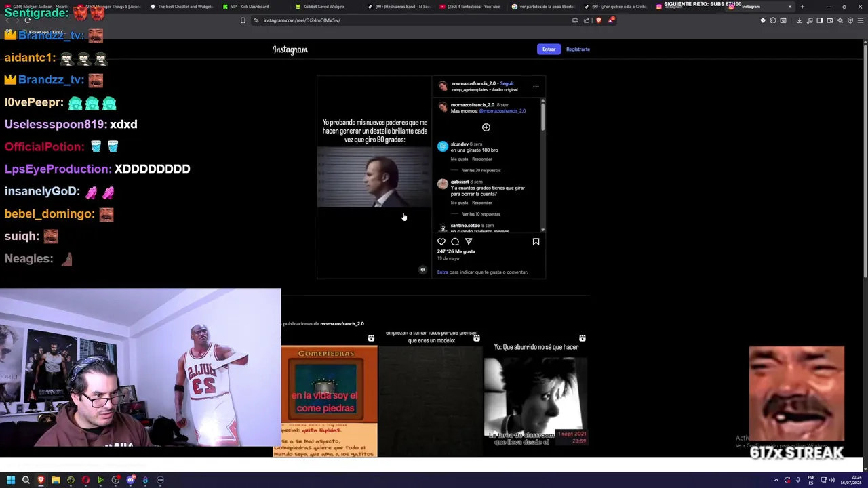Viewport: 868px width, 488px height.
Task: Open the 'Que aburrido' post thumbnail
Action: click(x=536, y=393)
